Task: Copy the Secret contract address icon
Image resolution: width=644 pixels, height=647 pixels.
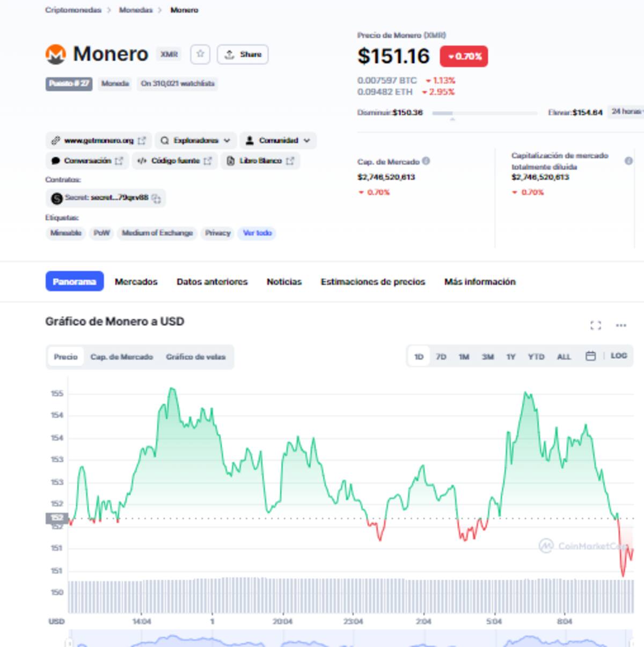Action: coord(156,198)
